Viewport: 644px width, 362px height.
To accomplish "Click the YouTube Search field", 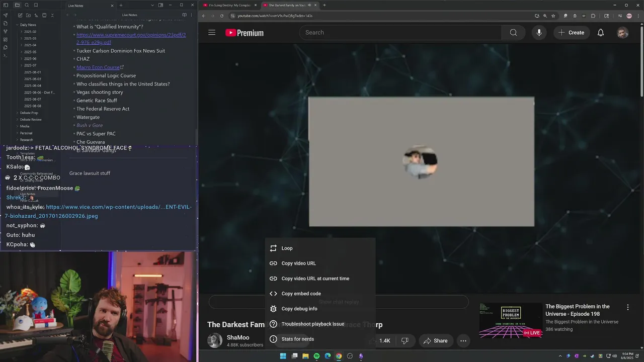I will pyautogui.click(x=400, y=33).
